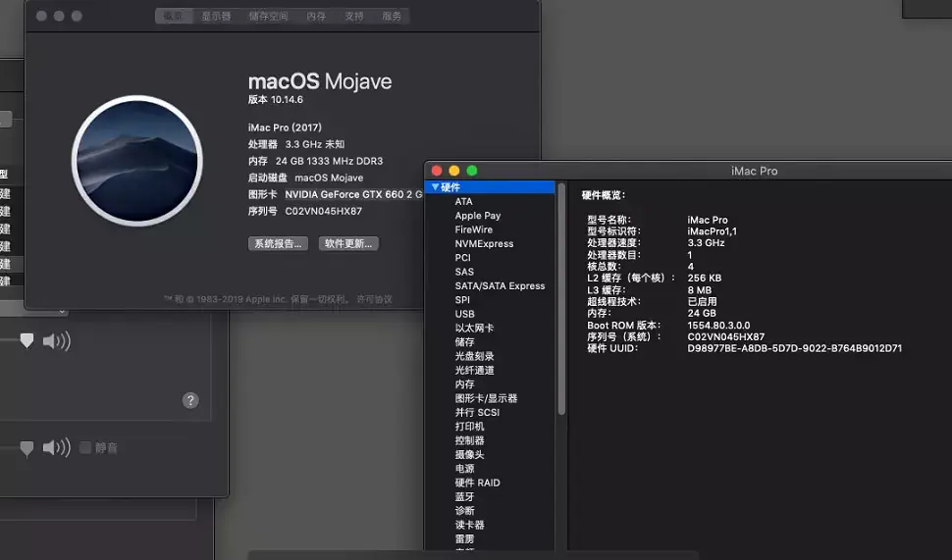Click the popup stepper in the background panel
Image resolution: width=952 pixels, height=560 pixels.
61,311
